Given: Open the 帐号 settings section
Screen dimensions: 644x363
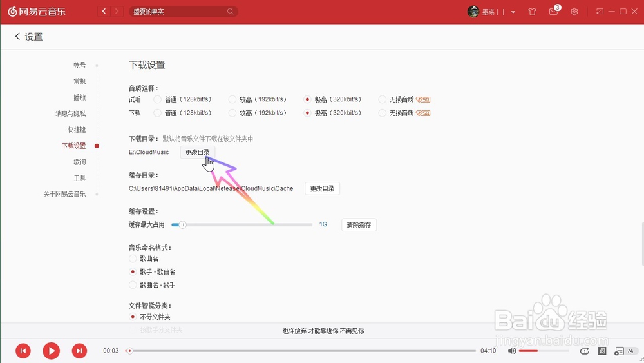Looking at the screenshot, I should pos(80,65).
